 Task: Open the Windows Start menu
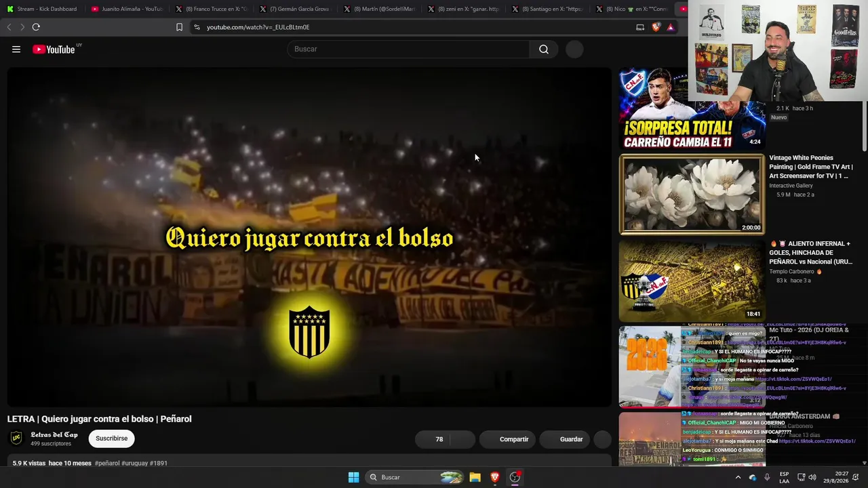pos(353,477)
